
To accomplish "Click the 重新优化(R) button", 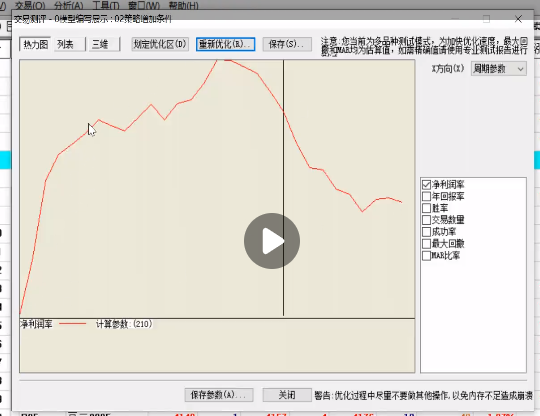I will click(226, 44).
